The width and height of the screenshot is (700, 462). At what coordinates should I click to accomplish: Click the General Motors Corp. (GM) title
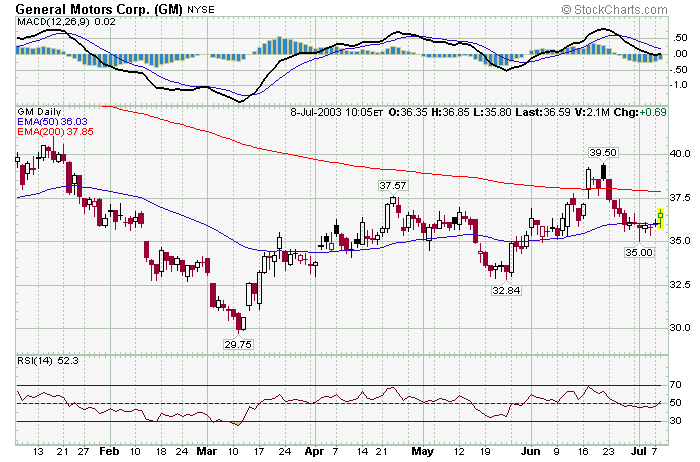pos(99,9)
